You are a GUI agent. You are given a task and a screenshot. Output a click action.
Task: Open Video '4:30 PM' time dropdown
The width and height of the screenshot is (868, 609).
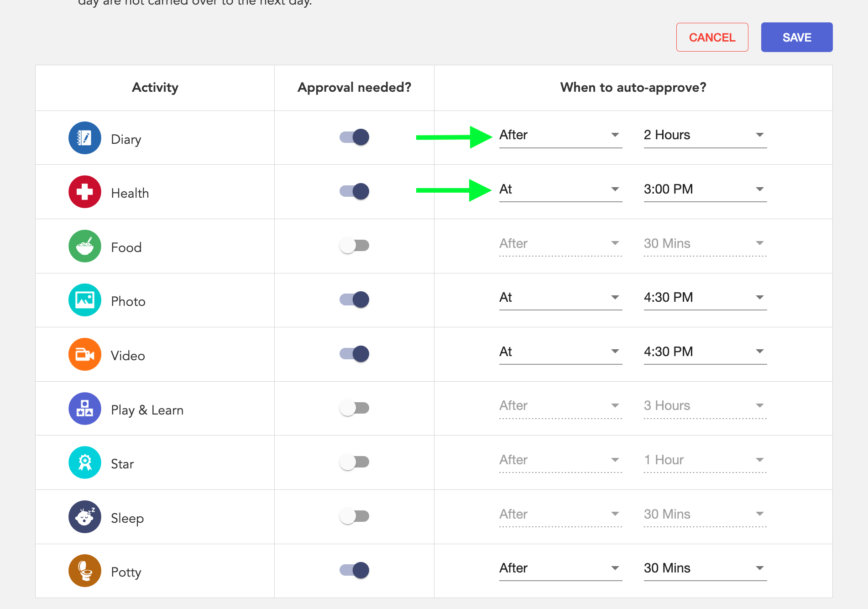[x=705, y=352]
